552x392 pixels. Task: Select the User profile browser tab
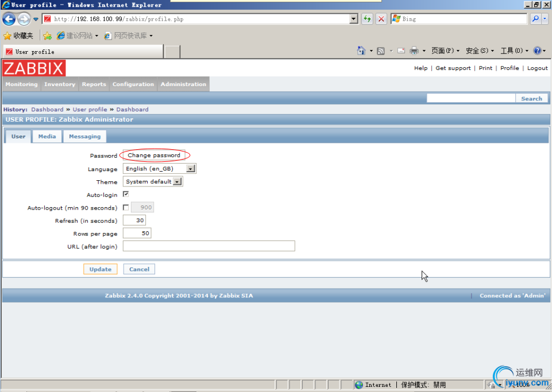click(83, 52)
